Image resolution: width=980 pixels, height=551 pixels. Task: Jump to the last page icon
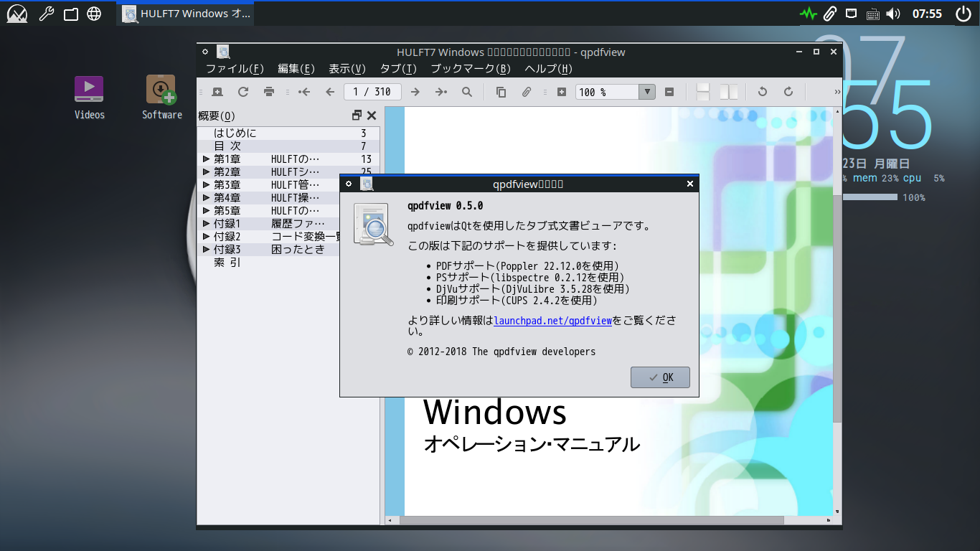[440, 92]
